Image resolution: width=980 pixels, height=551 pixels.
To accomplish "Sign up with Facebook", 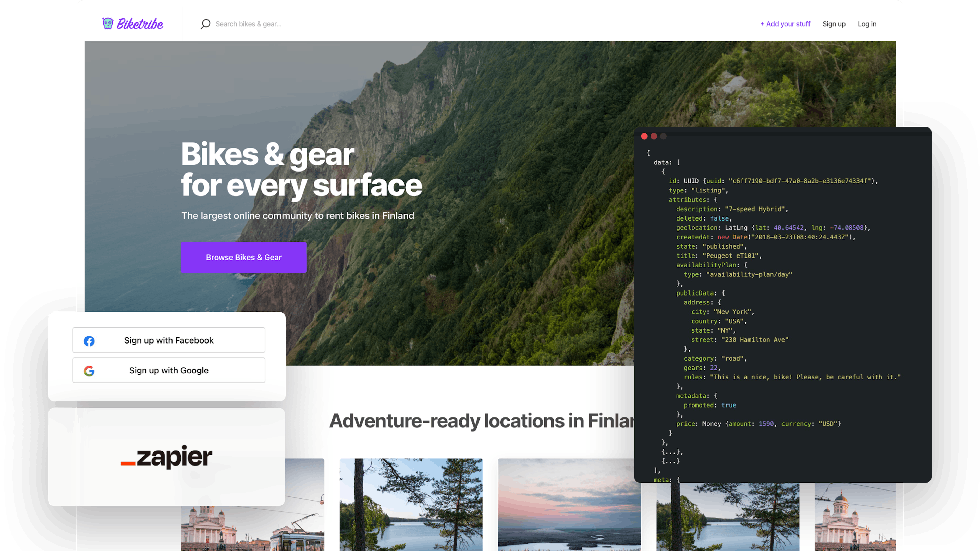I will pyautogui.click(x=168, y=340).
